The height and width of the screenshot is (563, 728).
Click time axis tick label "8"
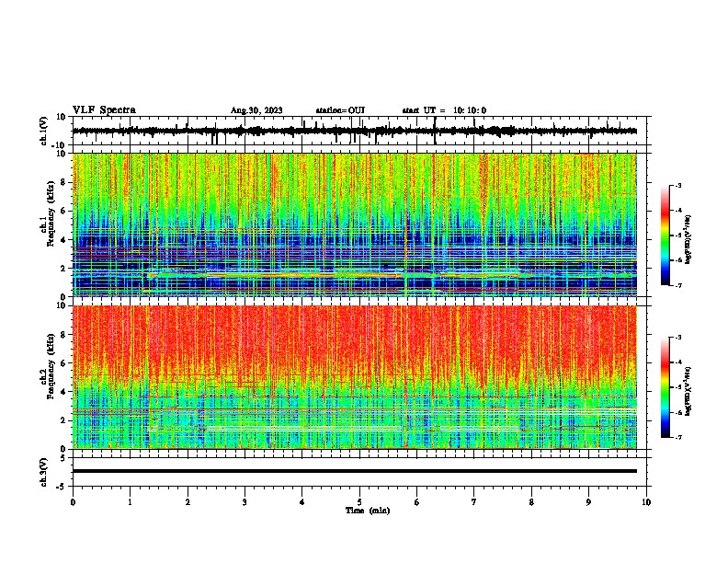point(531,502)
